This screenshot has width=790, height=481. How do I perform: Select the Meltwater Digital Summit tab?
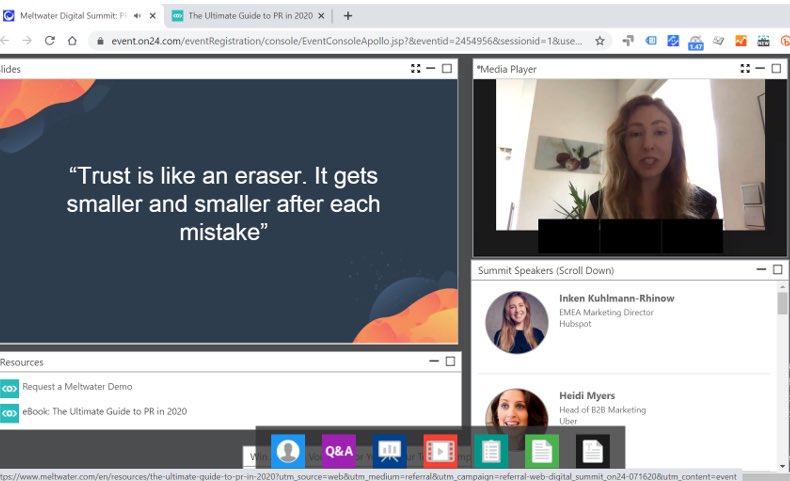(73, 16)
